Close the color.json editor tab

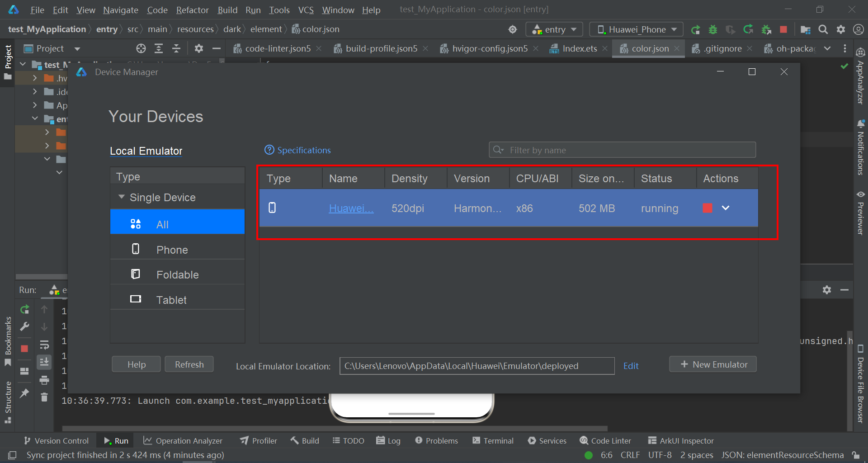click(677, 48)
